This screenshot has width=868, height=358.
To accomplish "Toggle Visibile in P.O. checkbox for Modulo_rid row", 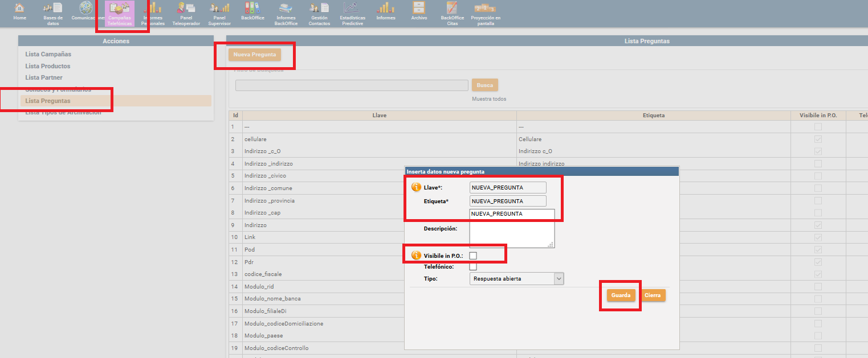I will [818, 286].
